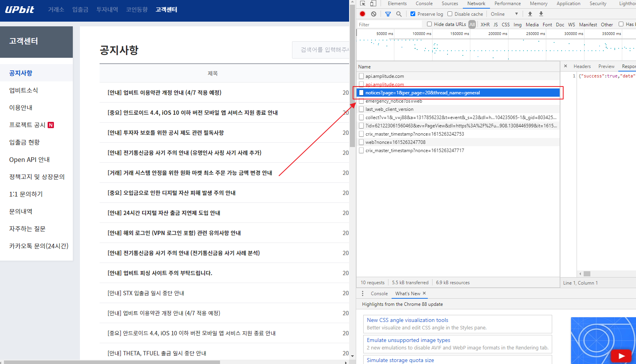Screen dimensions: 636x364
Task: Play the YouTube video thumbnail
Action: tap(621, 356)
